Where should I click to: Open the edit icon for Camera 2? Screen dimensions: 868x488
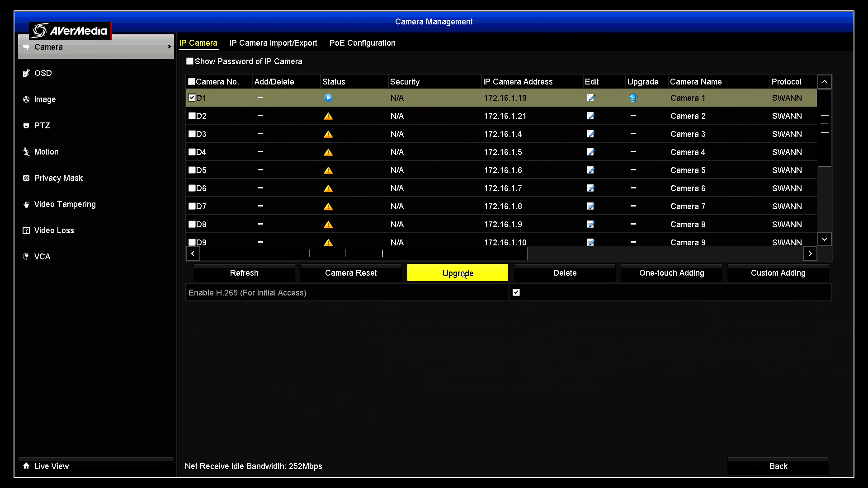pyautogui.click(x=590, y=116)
